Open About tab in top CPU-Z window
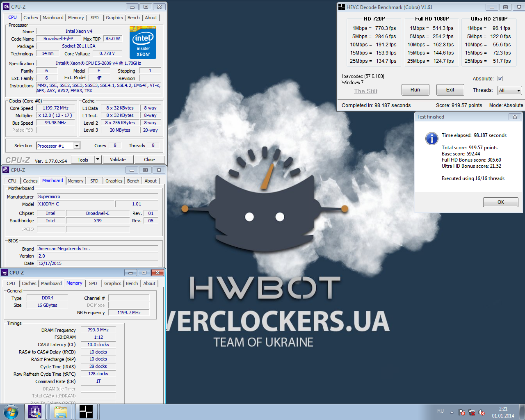This screenshot has height=420, width=525. point(151,18)
